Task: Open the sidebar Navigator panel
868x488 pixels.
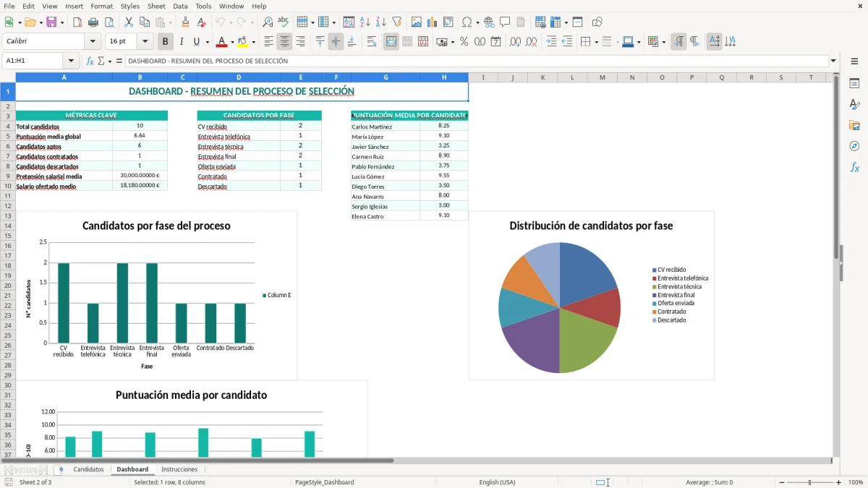Action: pos(854,146)
